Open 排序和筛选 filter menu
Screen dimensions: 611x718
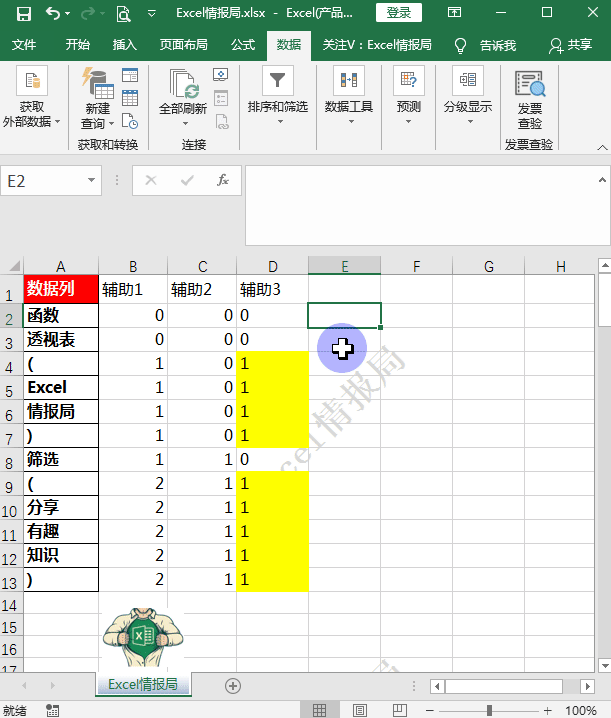(278, 97)
